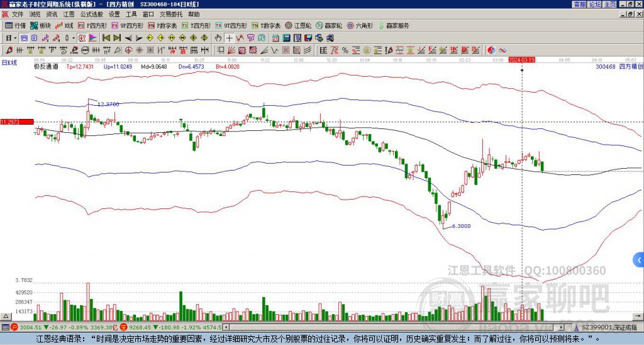Click the blue infinity loop icon
The image size is (644, 345).
click(502, 50)
